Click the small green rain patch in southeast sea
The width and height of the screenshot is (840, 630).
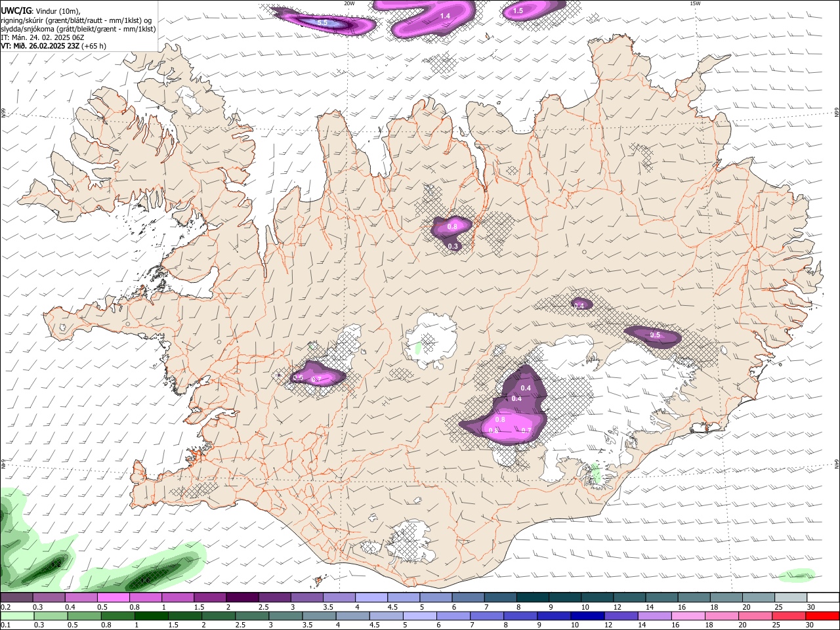(x=796, y=576)
